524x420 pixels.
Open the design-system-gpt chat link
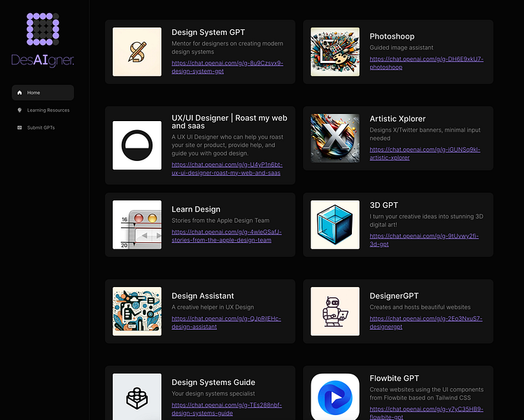click(x=227, y=67)
